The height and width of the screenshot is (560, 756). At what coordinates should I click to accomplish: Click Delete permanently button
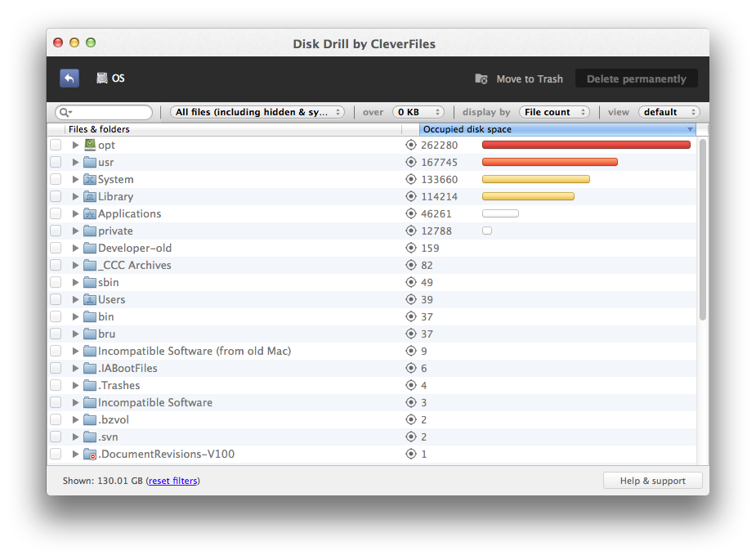point(637,78)
